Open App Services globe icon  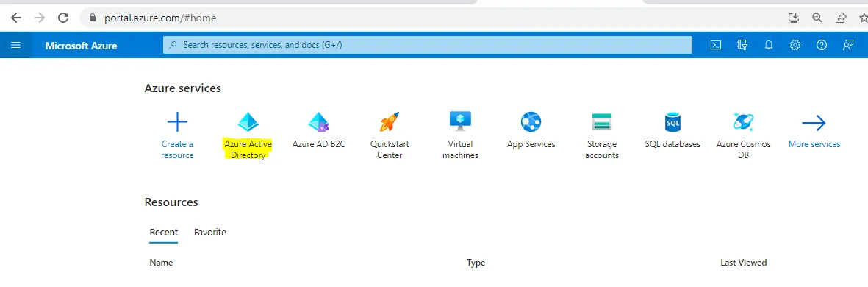(x=531, y=121)
